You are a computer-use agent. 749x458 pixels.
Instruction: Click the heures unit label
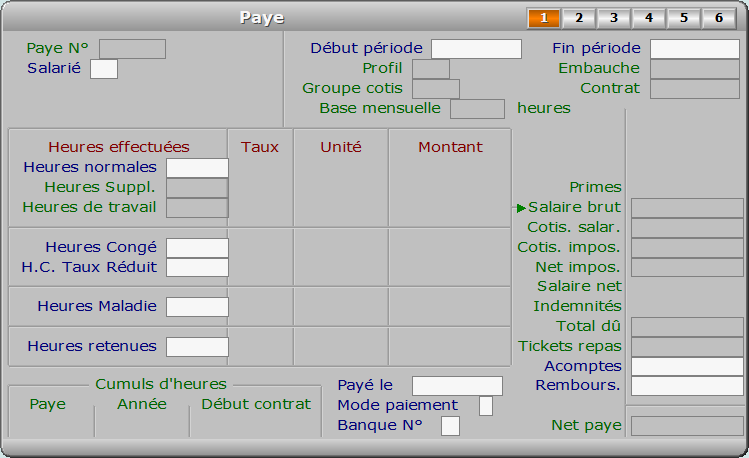[544, 108]
